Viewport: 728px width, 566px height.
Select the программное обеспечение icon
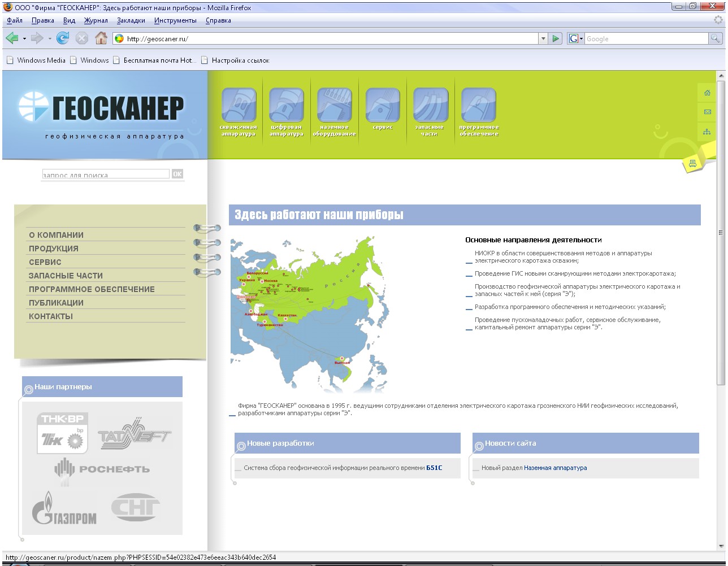coord(479,105)
